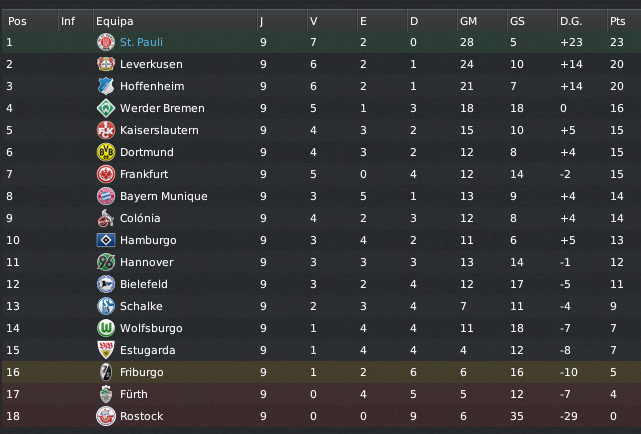This screenshot has height=434, width=641.
Task: Click the Inf column header
Action: [67, 20]
